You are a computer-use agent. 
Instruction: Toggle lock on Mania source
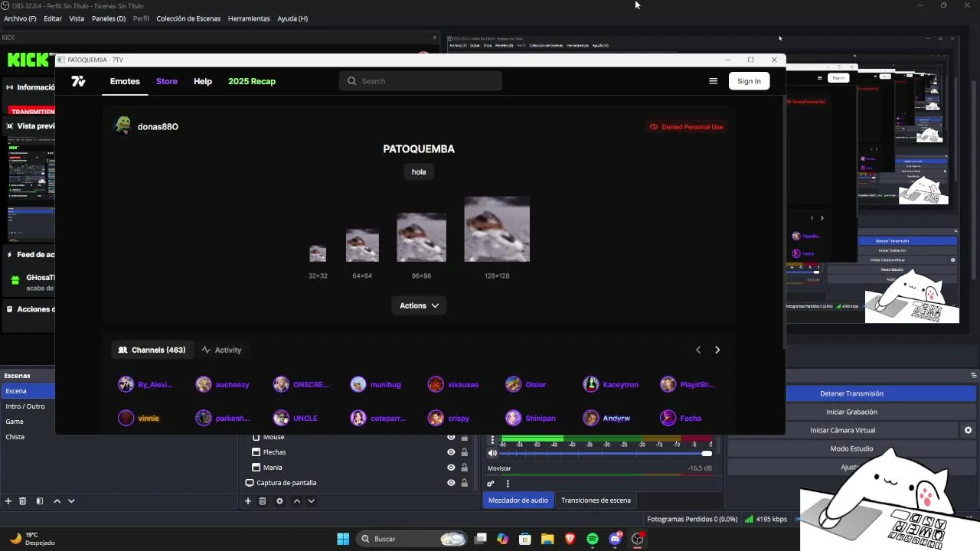[464, 468]
